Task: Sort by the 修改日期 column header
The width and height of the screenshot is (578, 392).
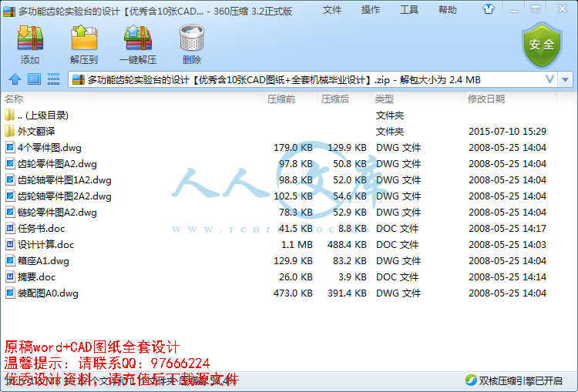Action: [x=486, y=99]
